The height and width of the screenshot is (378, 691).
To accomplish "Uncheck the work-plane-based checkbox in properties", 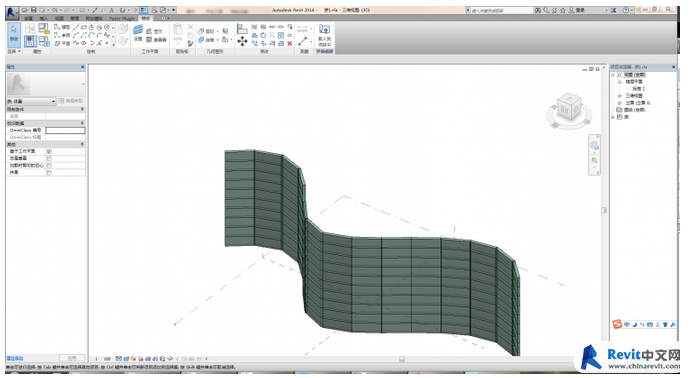I will pos(49,151).
